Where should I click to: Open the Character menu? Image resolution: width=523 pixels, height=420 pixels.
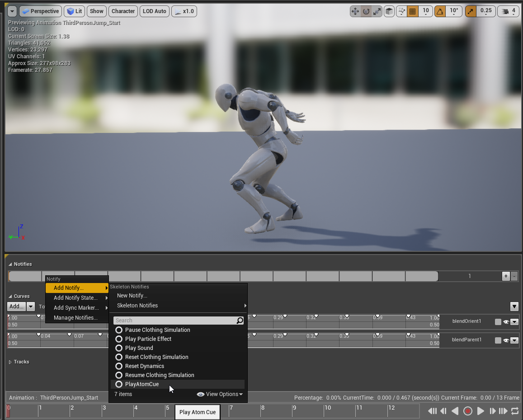(123, 11)
